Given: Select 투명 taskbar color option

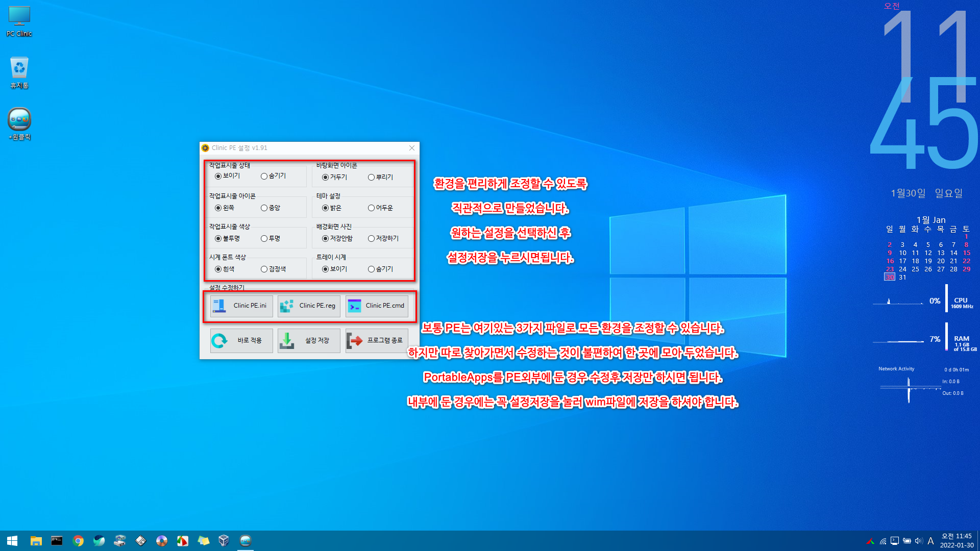Looking at the screenshot, I should click(x=271, y=239).
